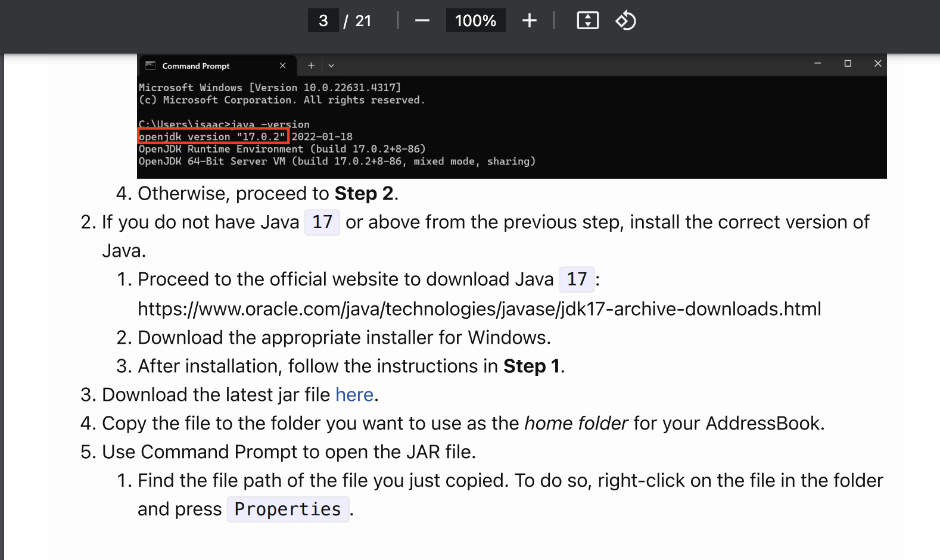This screenshot has width=940, height=560.
Task: Rotate the document counterclockwise
Action: click(625, 21)
